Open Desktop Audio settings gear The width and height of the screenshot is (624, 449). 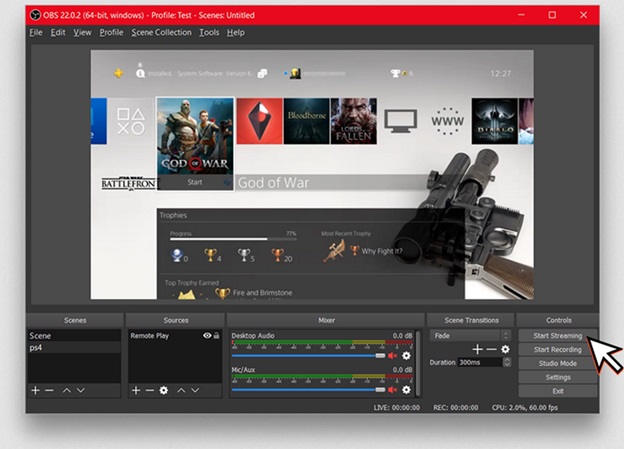[406, 356]
